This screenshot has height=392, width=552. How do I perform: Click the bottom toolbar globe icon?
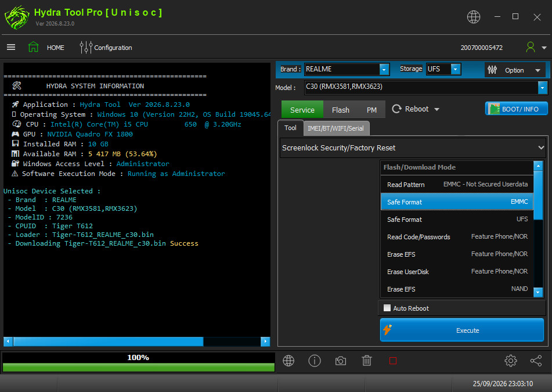(288, 361)
